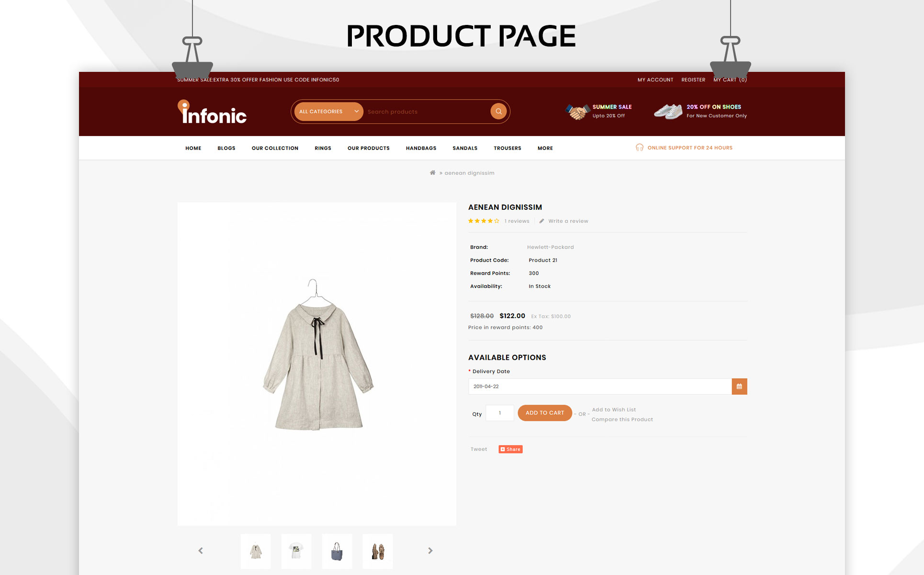The image size is (924, 575).
Task: Click the Register link
Action: pos(693,80)
